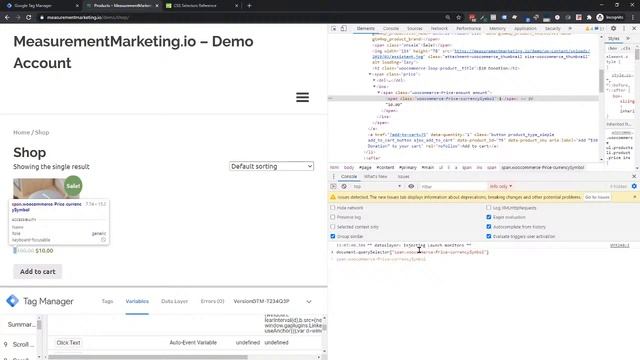Image resolution: width=640 pixels, height=360 pixels.
Task: Select Summary in Tag Manager sidebar
Action: click(x=21, y=324)
